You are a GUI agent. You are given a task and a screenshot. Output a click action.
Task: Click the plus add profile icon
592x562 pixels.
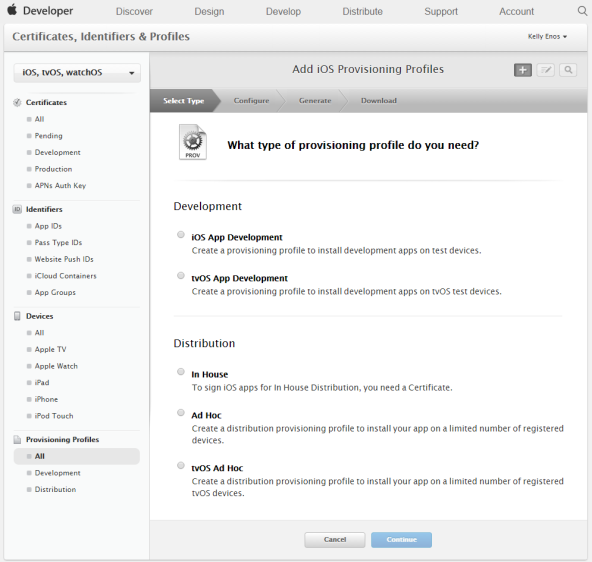point(523,70)
